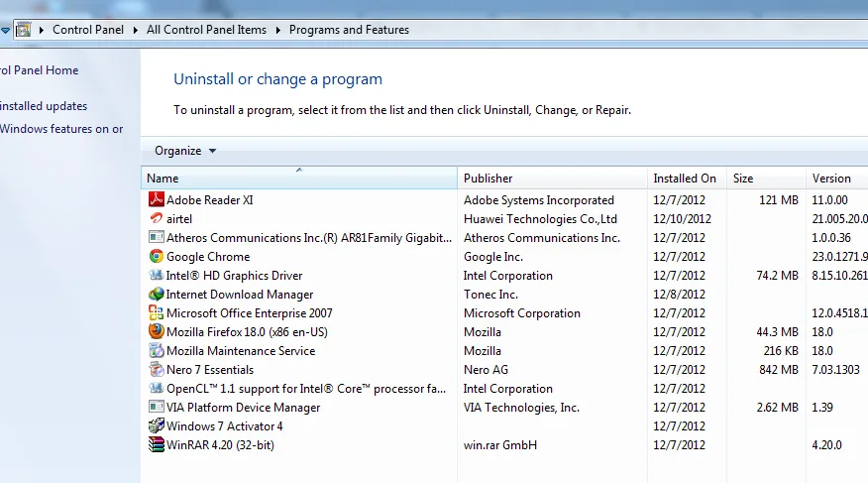
Task: Click the 216 KB size value
Action: (x=781, y=351)
